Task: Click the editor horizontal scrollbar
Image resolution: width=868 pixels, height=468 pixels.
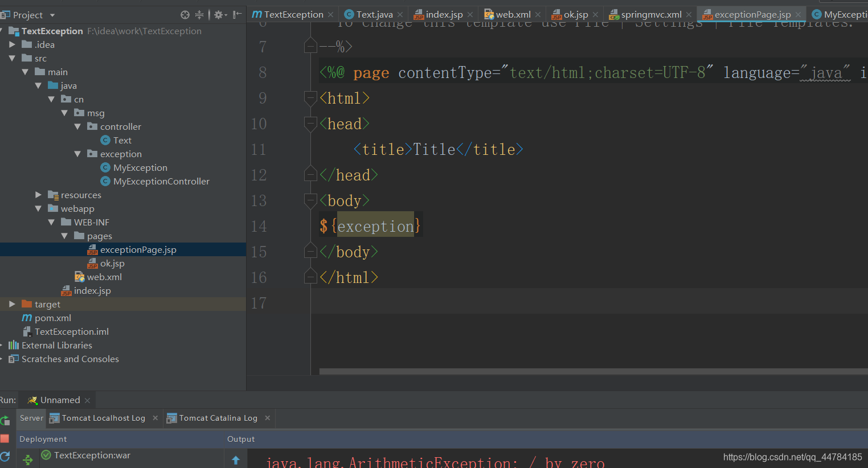Action: click(593, 371)
